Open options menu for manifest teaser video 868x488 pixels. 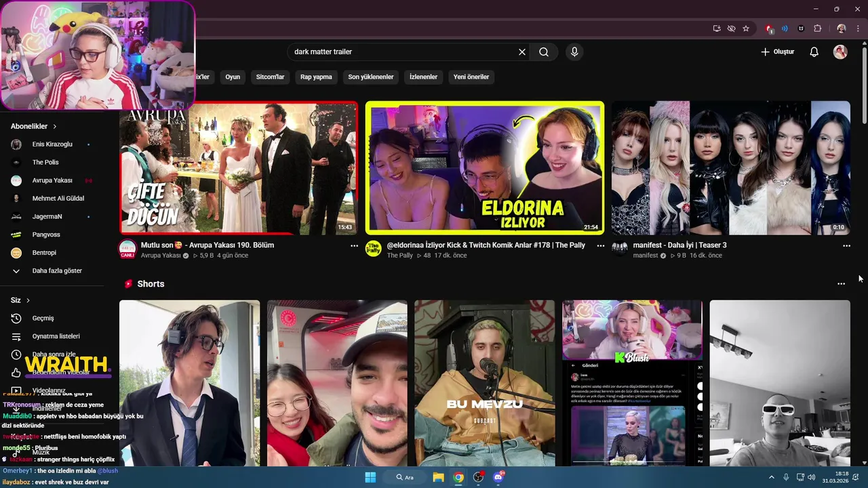click(846, 246)
